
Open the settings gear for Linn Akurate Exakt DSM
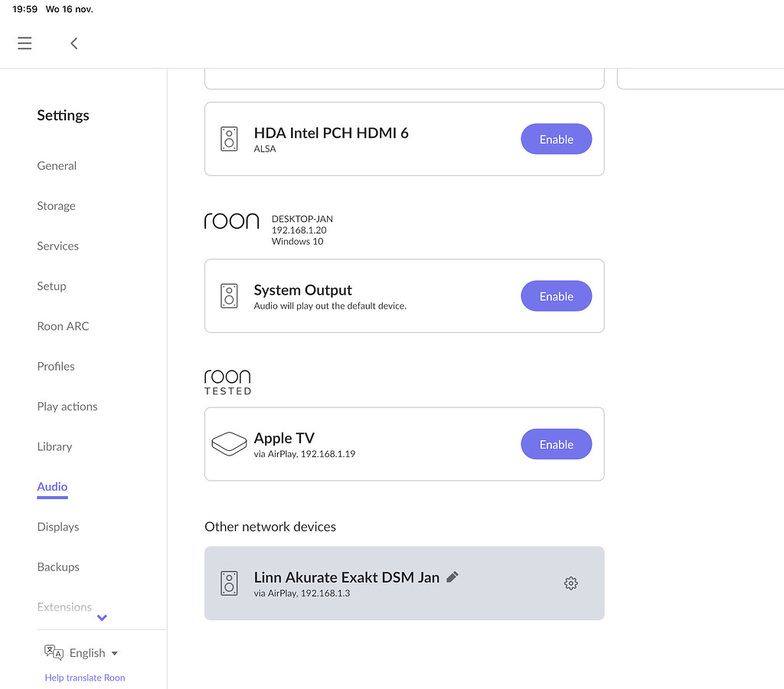coord(570,583)
